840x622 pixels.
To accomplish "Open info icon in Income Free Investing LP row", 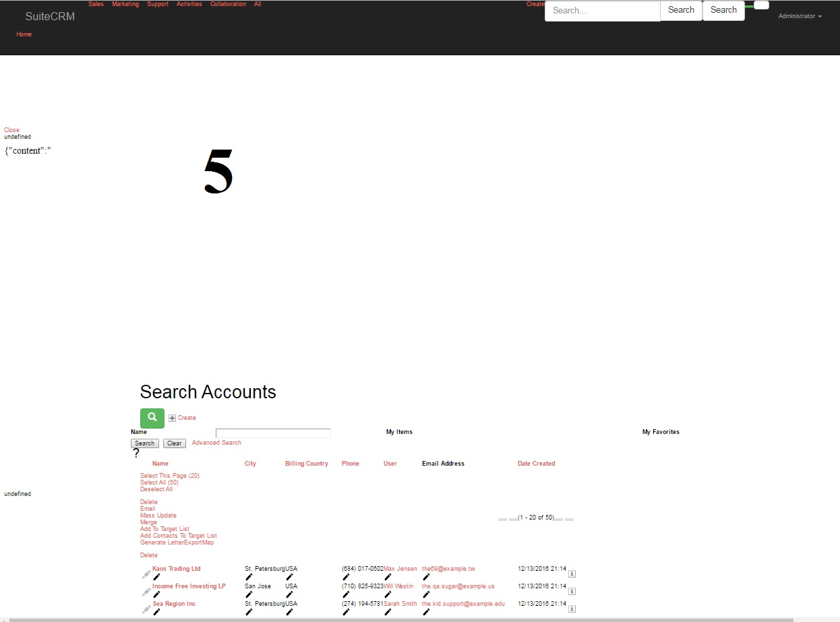I will [572, 592].
